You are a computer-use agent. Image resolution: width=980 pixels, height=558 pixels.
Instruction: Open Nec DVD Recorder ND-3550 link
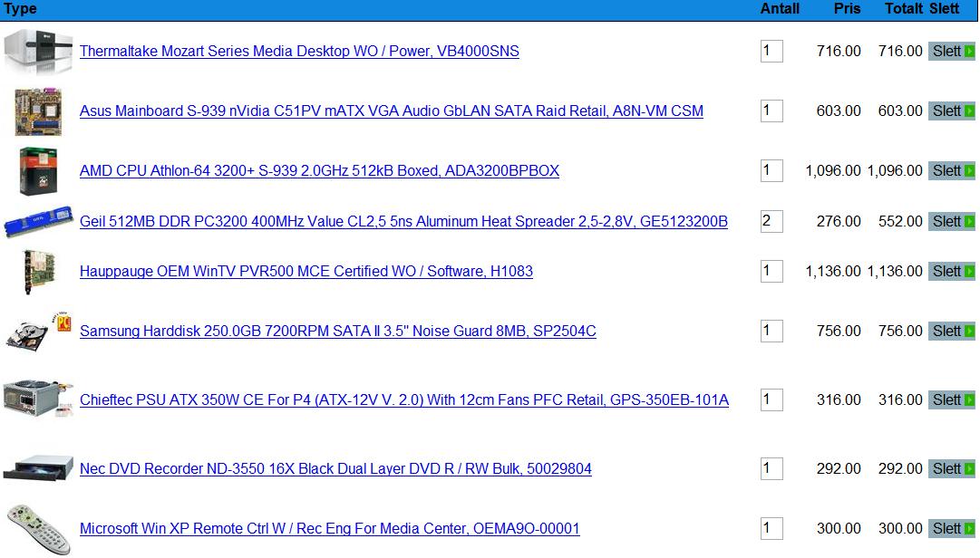(335, 468)
